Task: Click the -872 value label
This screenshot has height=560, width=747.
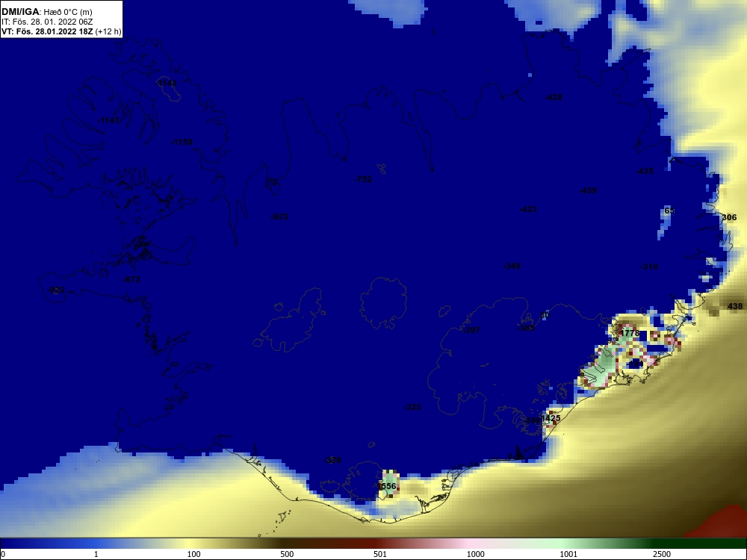Action: pos(131,279)
